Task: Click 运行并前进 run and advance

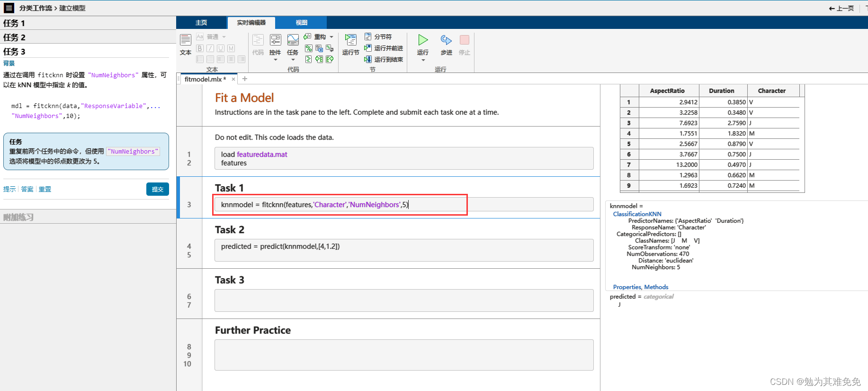Action: click(x=384, y=48)
